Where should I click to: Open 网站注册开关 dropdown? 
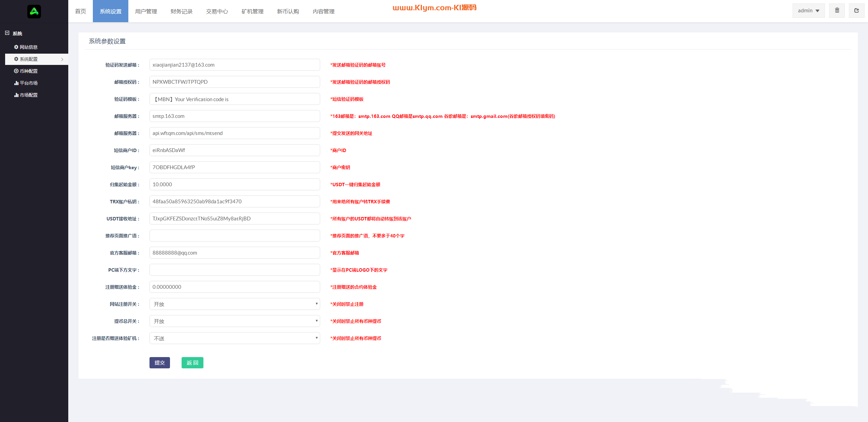(234, 304)
